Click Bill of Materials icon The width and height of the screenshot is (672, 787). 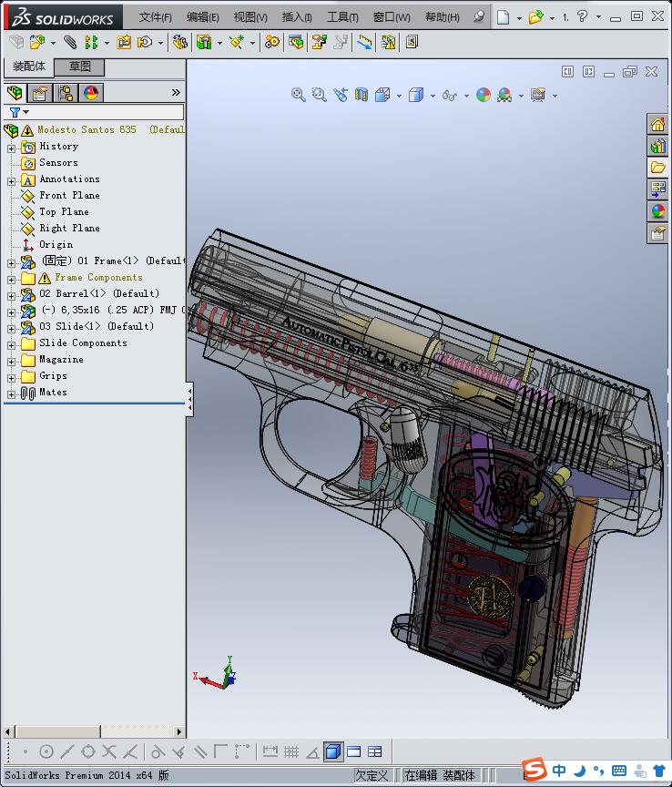296,42
